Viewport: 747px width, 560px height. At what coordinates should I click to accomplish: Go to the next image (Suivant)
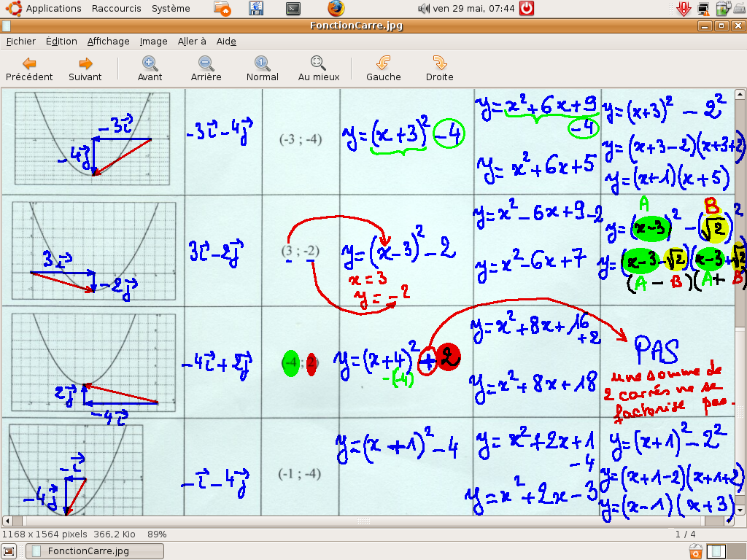point(85,69)
